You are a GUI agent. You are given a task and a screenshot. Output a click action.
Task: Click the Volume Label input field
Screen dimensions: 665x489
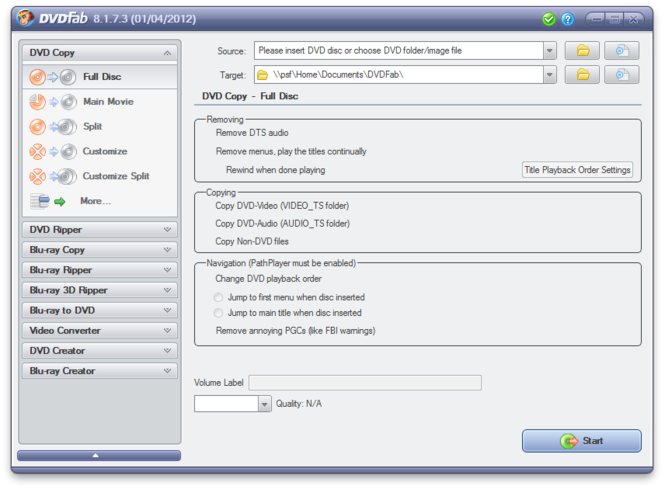pos(365,383)
